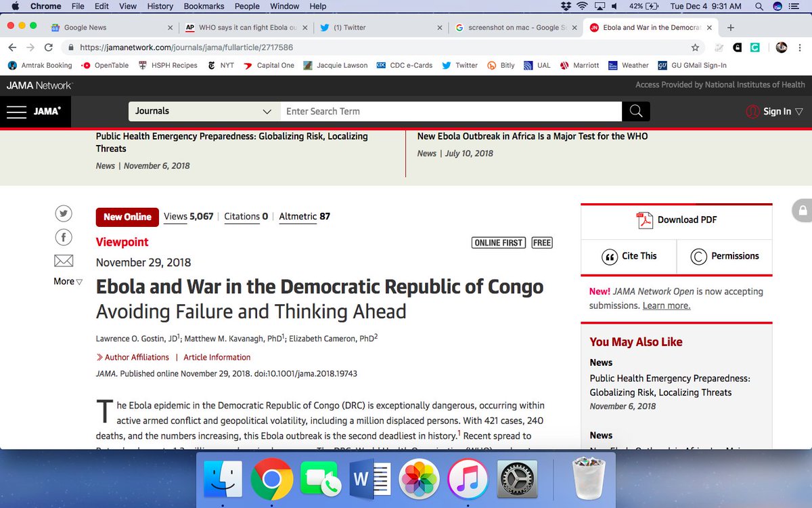
Task: Open Amtrak Booking bookmark
Action: (40, 66)
